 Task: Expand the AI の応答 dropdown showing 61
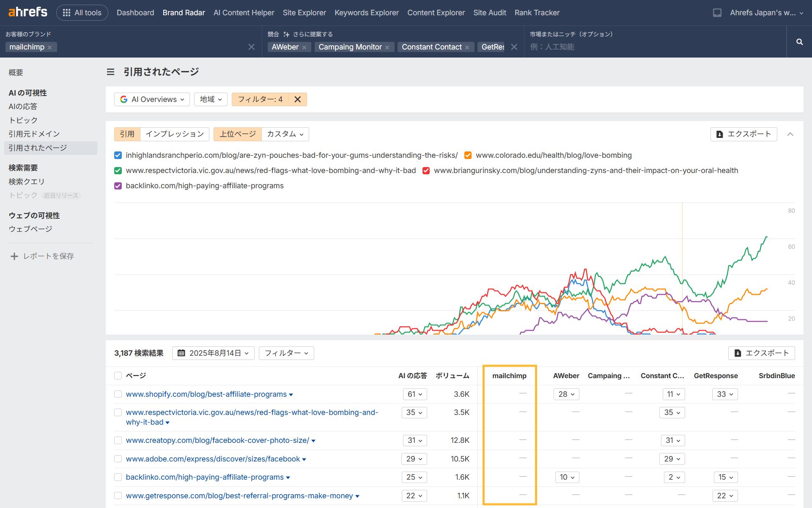click(x=415, y=394)
